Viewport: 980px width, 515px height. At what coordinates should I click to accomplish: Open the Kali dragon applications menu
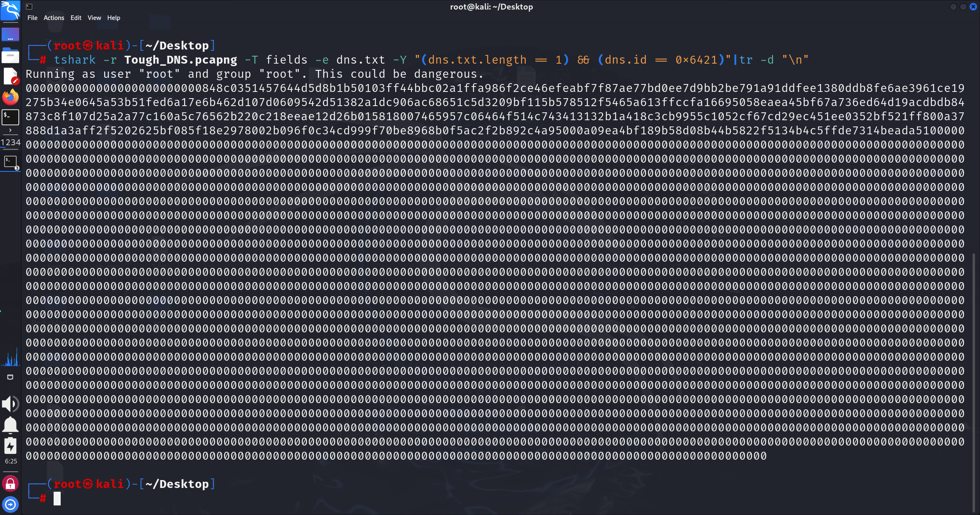(x=10, y=10)
